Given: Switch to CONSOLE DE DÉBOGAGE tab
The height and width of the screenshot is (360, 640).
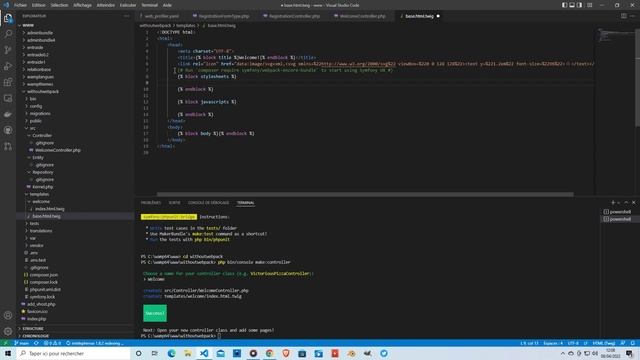Looking at the screenshot, I should click(209, 203).
